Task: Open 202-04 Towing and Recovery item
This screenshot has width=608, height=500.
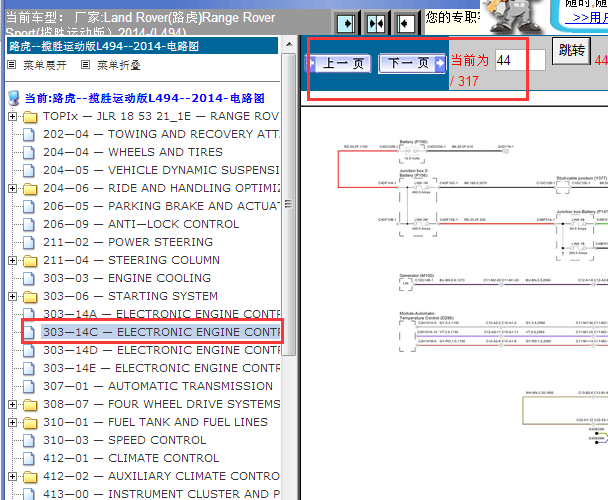Action: (x=161, y=134)
